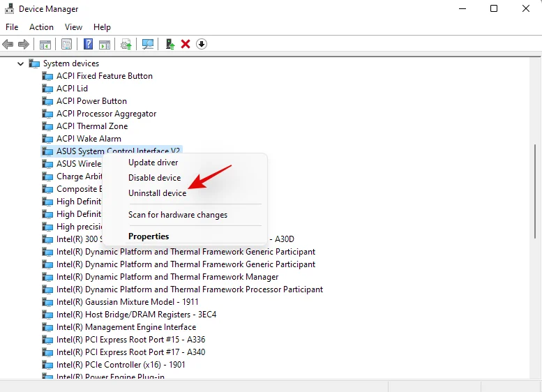Select Intel Host Bridge/DRAM Registers - 3EC4
Viewport: 542px width, 392px height.
click(136, 315)
